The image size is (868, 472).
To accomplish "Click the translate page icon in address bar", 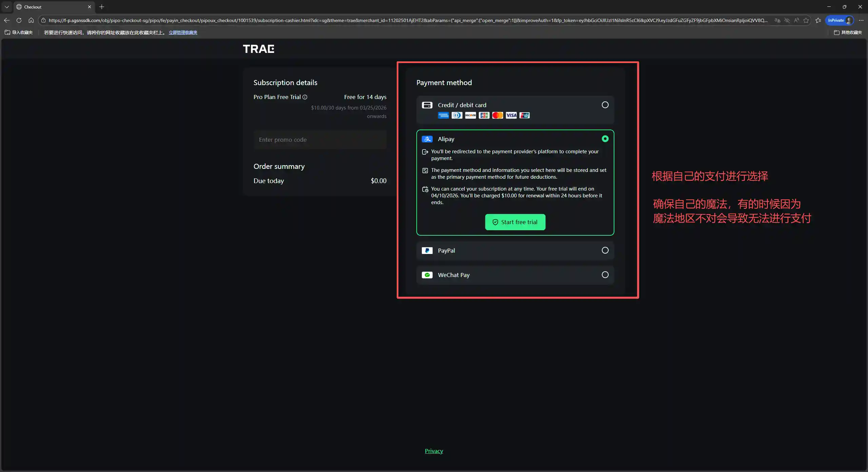I will 777,20.
